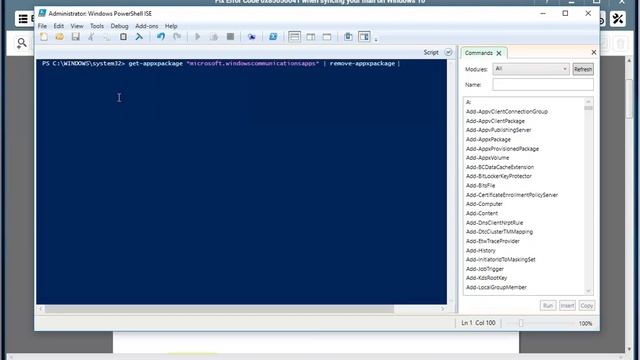Viewport: 640px width, 360px height.
Task: Click the Run Selection icon
Action: point(213,37)
